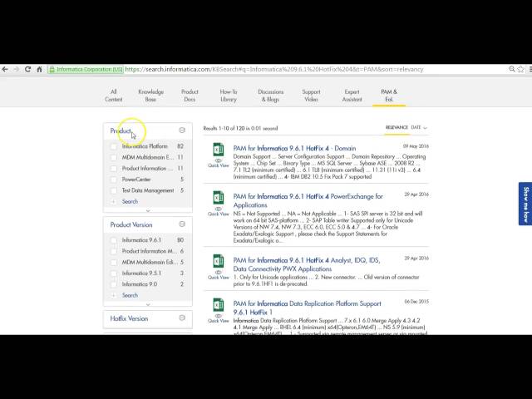Show more Product facet options chevron
Image resolution: width=532 pixels, height=399 pixels.
[148, 210]
